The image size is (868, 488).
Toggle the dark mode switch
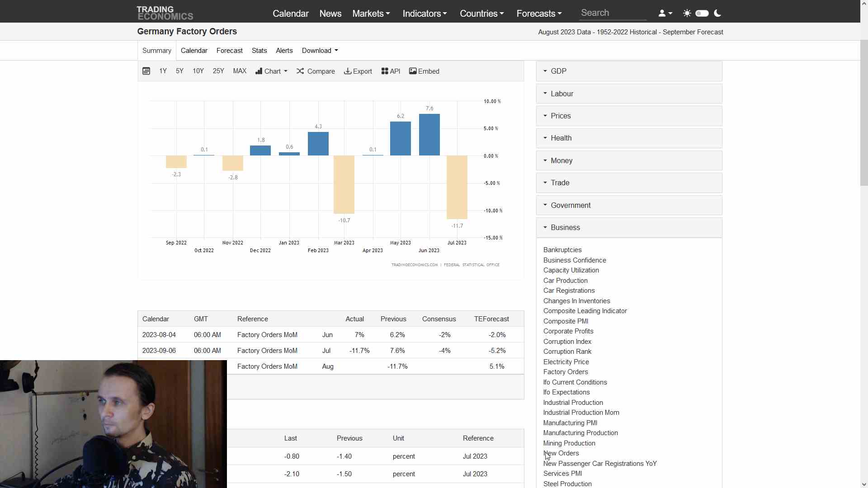pyautogui.click(x=702, y=13)
